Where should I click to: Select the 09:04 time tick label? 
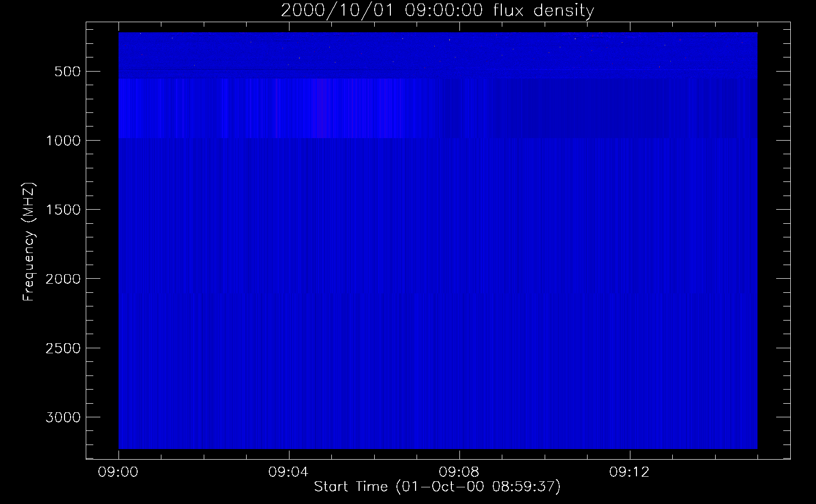289,472
